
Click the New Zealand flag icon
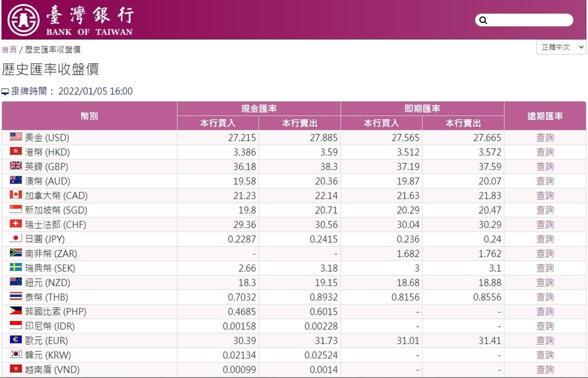coord(16,281)
